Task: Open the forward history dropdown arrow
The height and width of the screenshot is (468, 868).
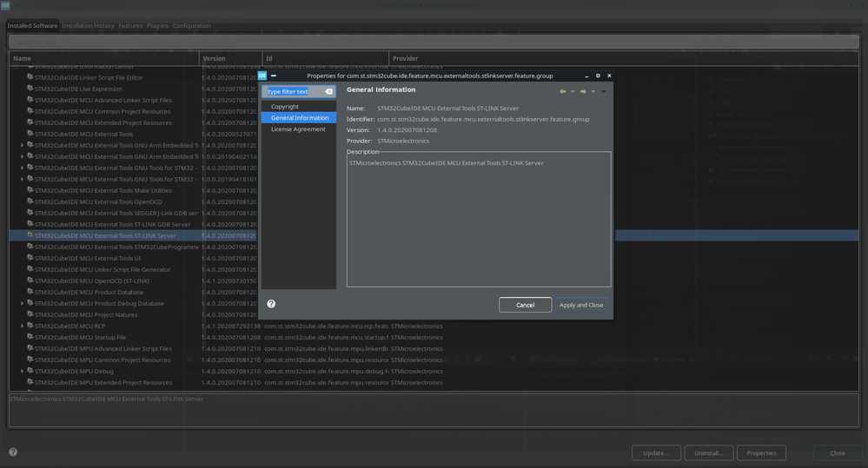Action: pyautogui.click(x=593, y=92)
